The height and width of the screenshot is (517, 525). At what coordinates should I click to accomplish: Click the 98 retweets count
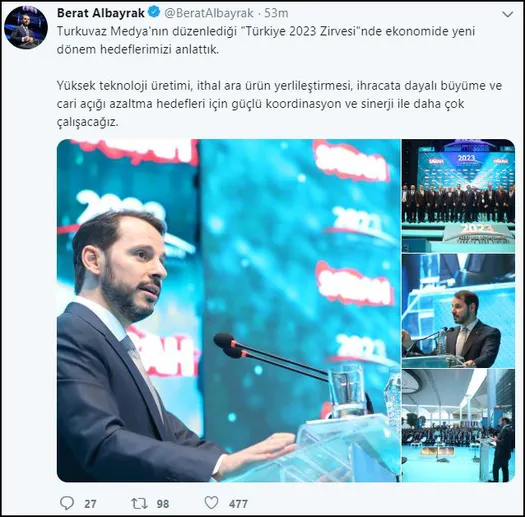[x=163, y=504]
